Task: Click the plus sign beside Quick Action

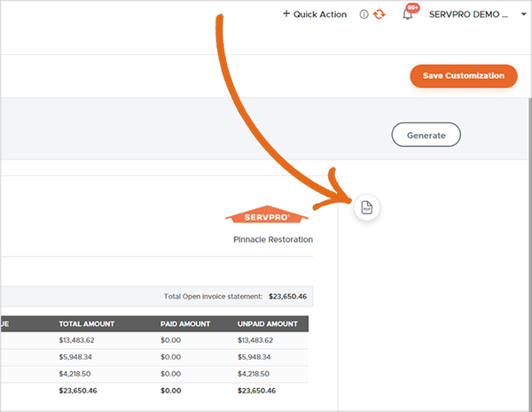Action: (x=286, y=14)
